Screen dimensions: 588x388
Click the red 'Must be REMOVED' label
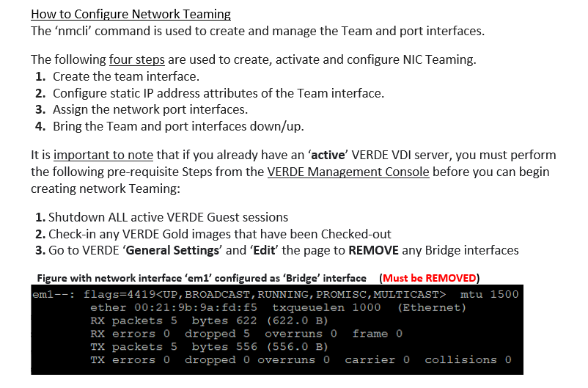coord(430,278)
